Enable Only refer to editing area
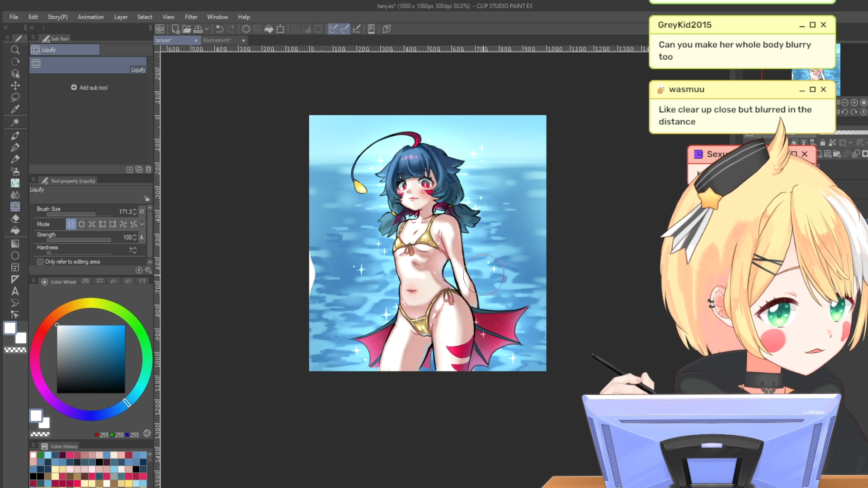 coord(40,262)
